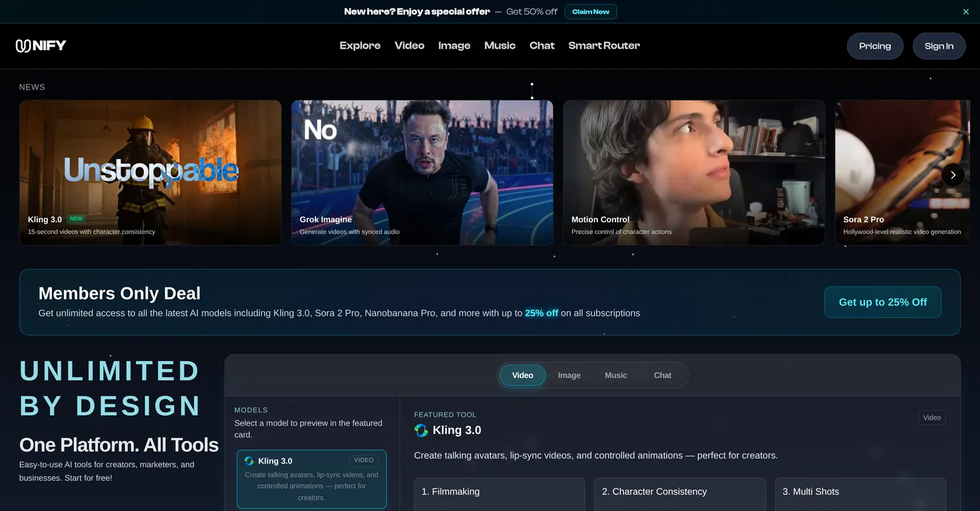Open the 3. Multi Shots card
Image resolution: width=980 pixels, height=511 pixels.
[x=860, y=494]
